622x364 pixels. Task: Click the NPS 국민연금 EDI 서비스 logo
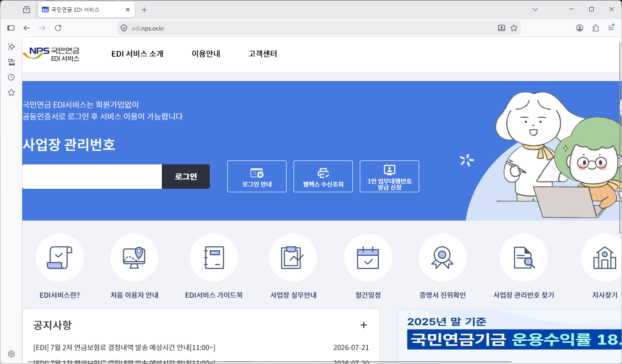tap(51, 54)
